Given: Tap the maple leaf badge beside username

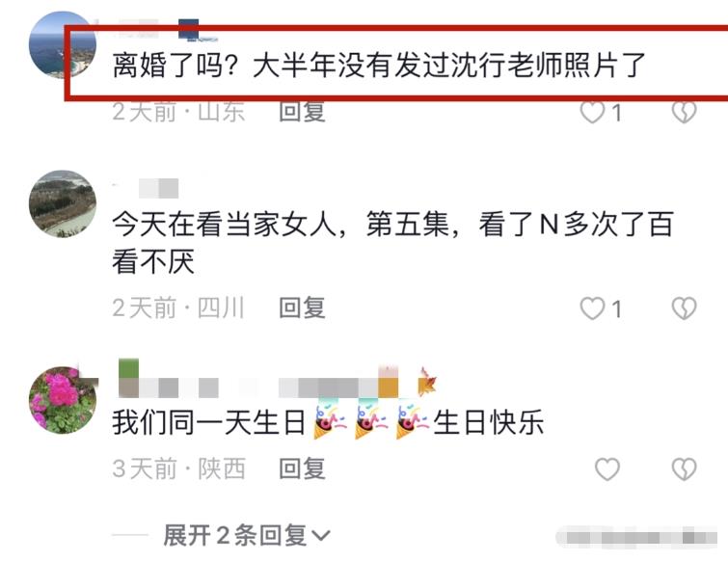Looking at the screenshot, I should pos(427,382).
